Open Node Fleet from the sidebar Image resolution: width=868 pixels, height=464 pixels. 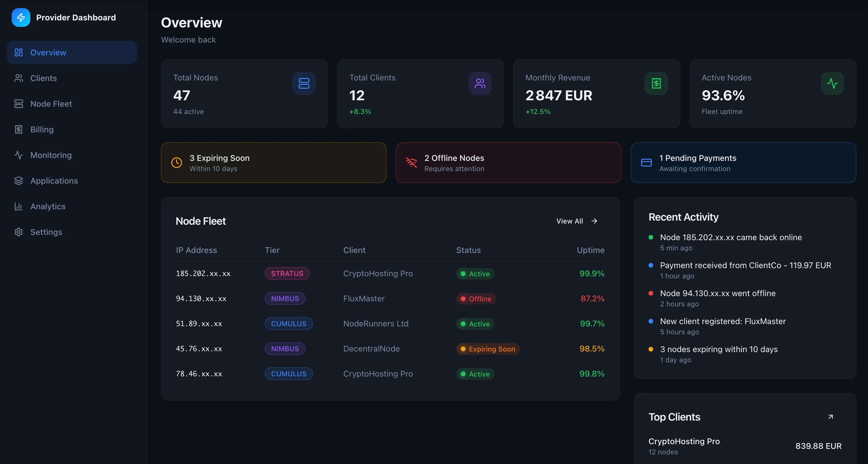click(51, 104)
